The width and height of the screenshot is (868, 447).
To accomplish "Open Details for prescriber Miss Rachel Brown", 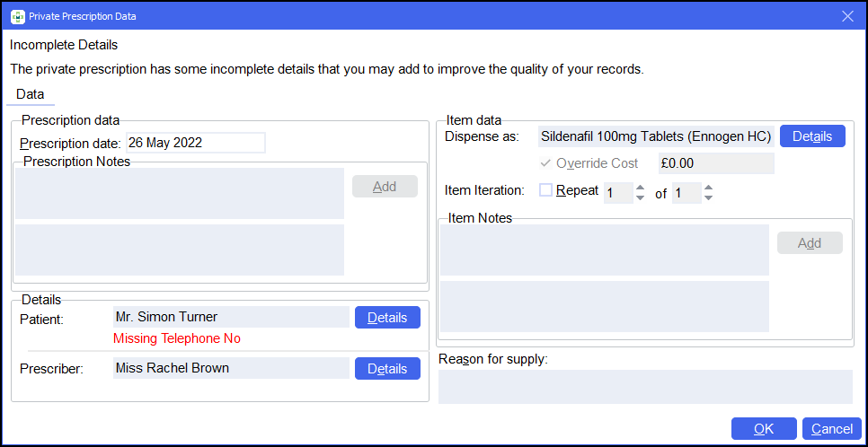I will [387, 369].
